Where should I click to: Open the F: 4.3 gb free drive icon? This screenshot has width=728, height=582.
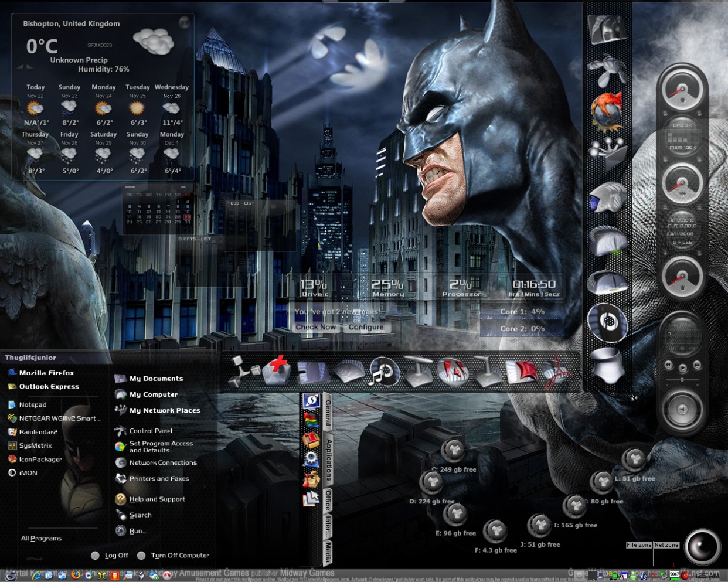(x=495, y=532)
